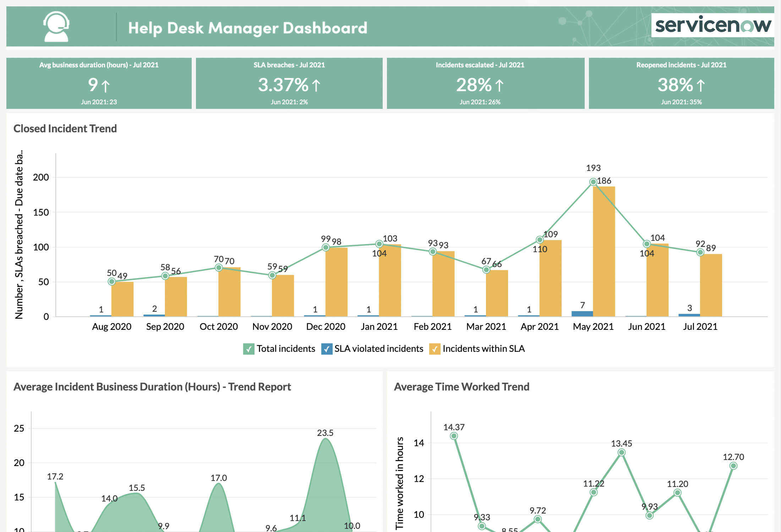Click the Closed Incident Trend title
Image resolution: width=781 pixels, height=532 pixels.
click(65, 128)
